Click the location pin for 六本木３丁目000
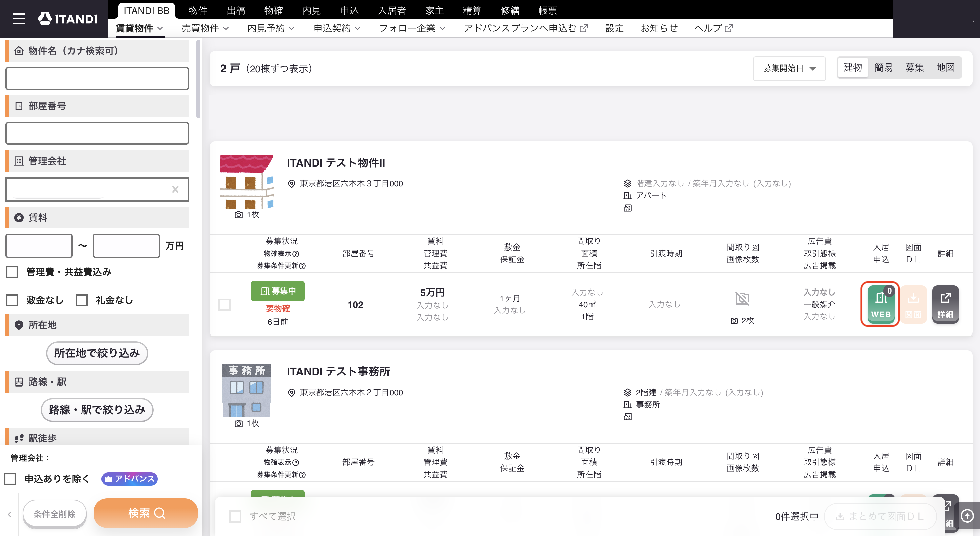Screen dimensions: 980x536 point(291,184)
